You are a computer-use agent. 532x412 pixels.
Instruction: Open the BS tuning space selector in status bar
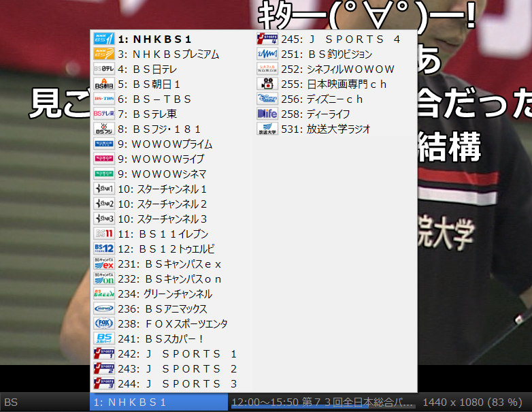[45, 402]
